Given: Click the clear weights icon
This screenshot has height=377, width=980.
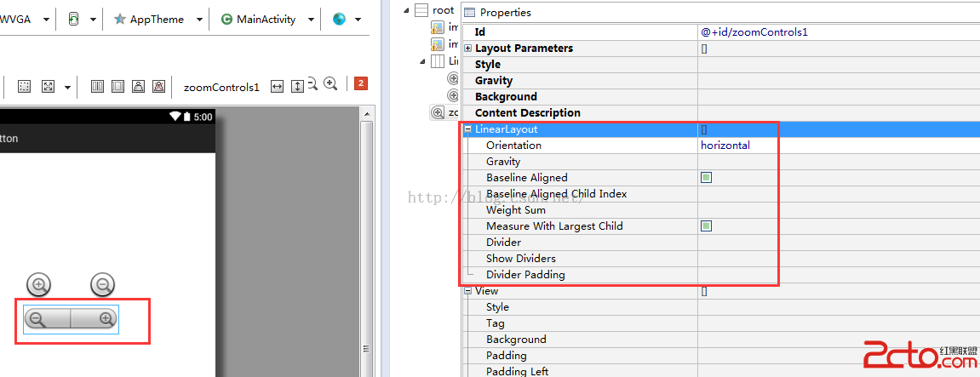Looking at the screenshot, I should pos(158,86).
